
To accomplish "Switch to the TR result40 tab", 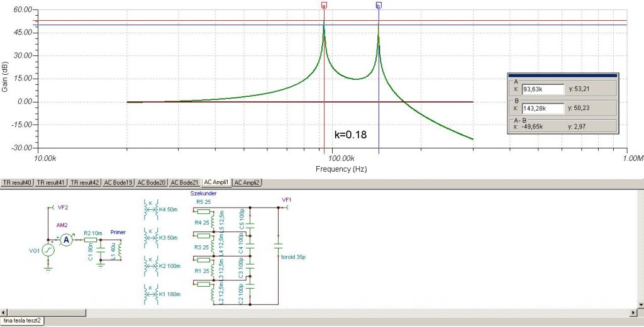I will point(17,182).
